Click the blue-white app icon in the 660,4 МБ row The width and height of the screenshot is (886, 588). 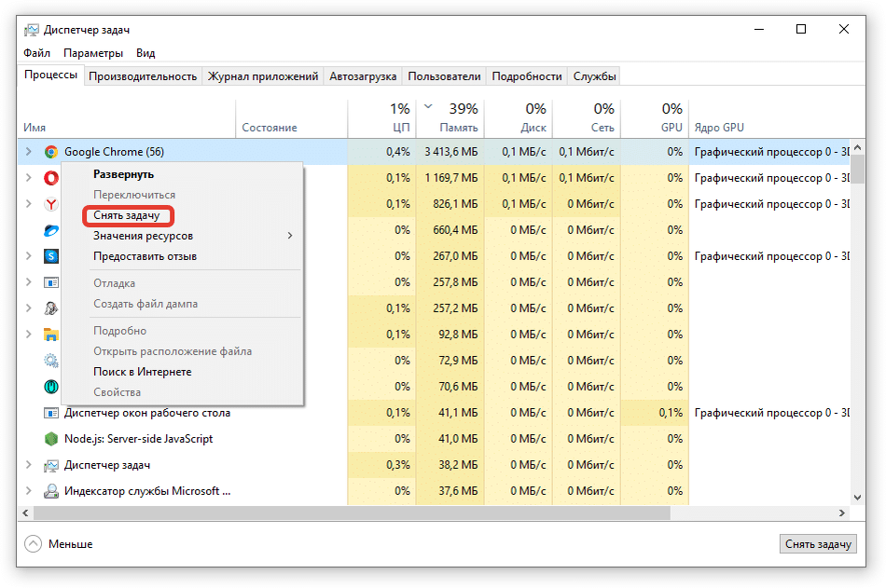coord(51,230)
